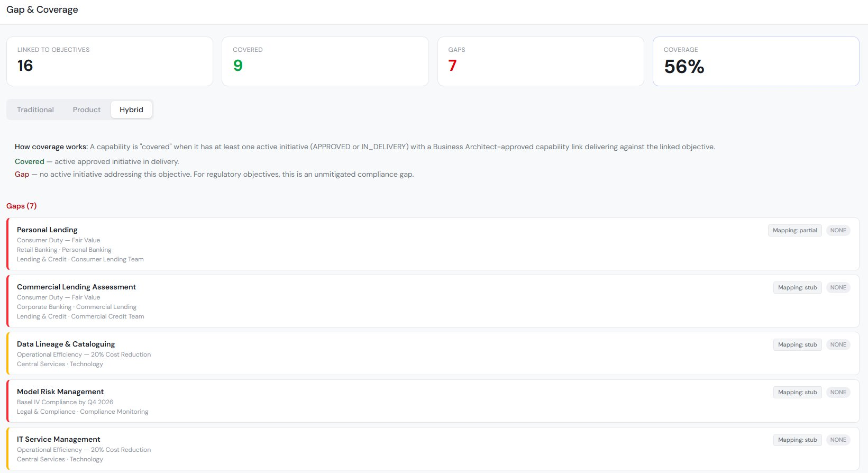Select the Product tab
The image size is (868, 473).
pos(87,110)
